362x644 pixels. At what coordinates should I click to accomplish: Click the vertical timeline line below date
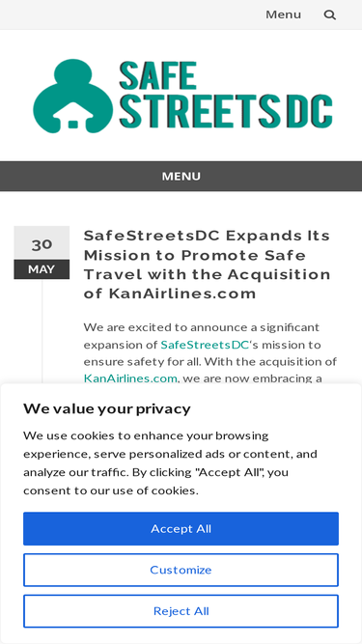[42, 331]
